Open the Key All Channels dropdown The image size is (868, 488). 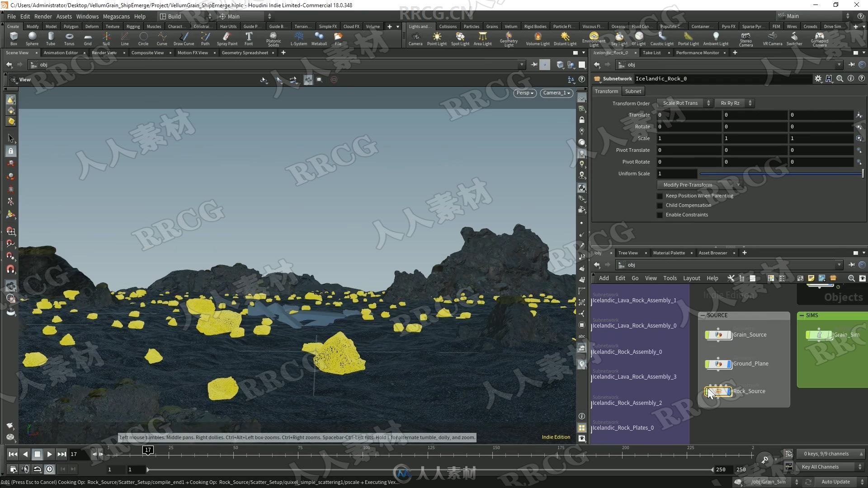click(x=831, y=467)
